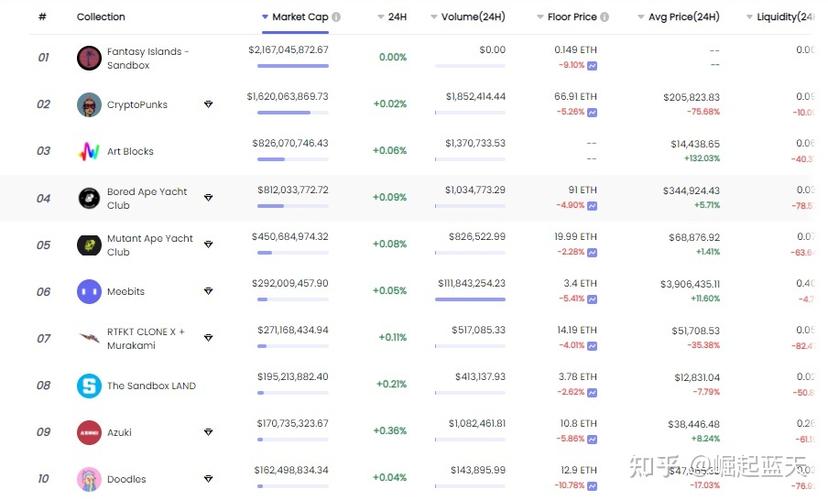Click the CryptoPunks market cap bar
This screenshot has width=828, height=500.
[293, 112]
